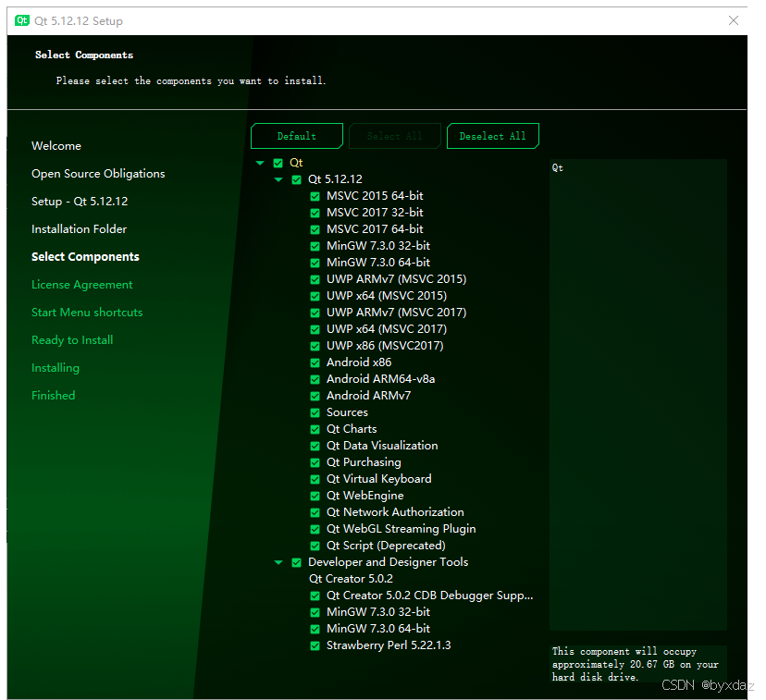Uncheck Android x86 checkbox
The width and height of the screenshot is (766, 700).
315,362
